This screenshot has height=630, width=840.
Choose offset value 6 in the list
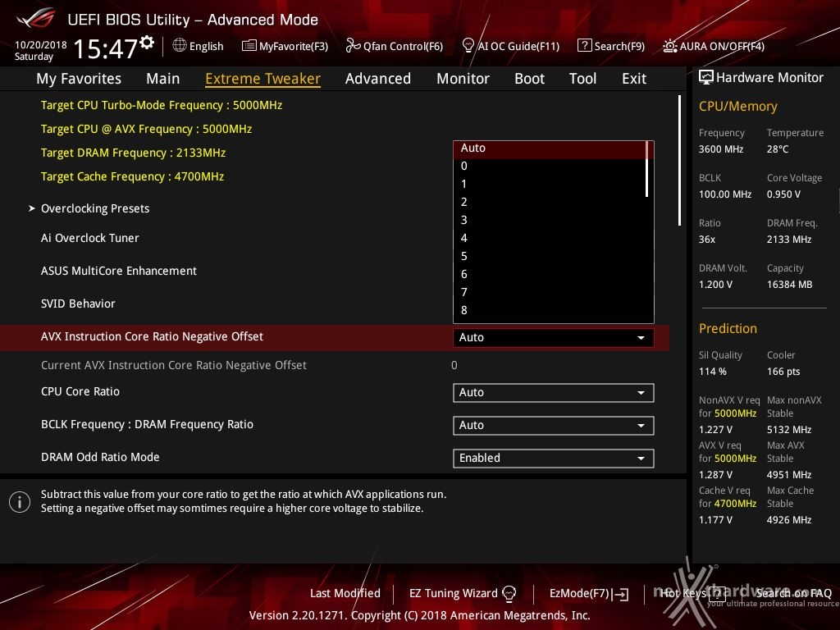click(x=550, y=274)
